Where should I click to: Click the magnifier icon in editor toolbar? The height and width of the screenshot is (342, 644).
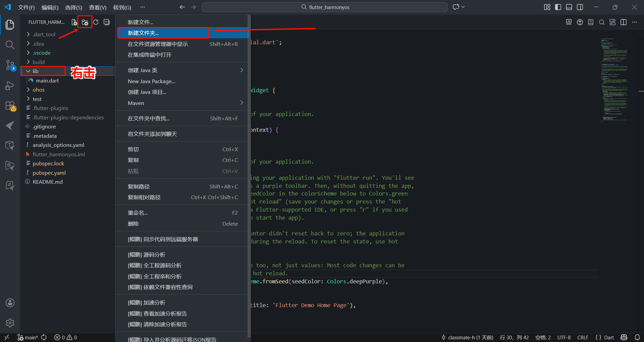coord(602,22)
